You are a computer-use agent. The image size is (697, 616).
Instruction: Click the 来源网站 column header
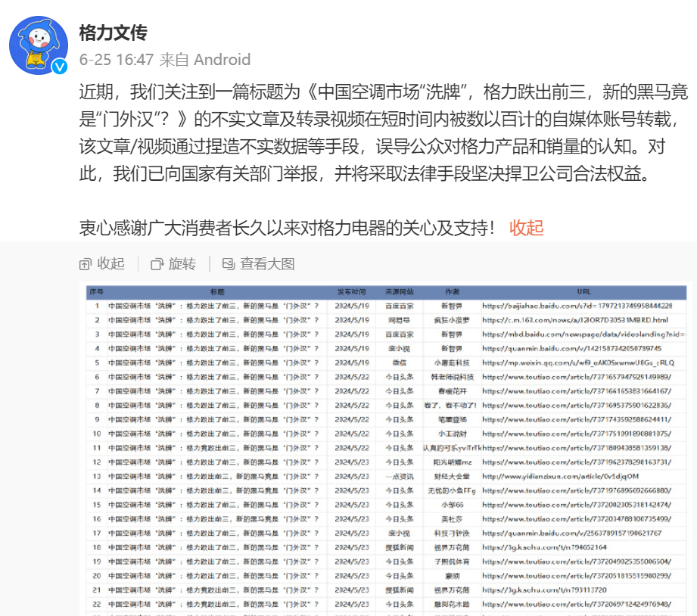tap(399, 292)
